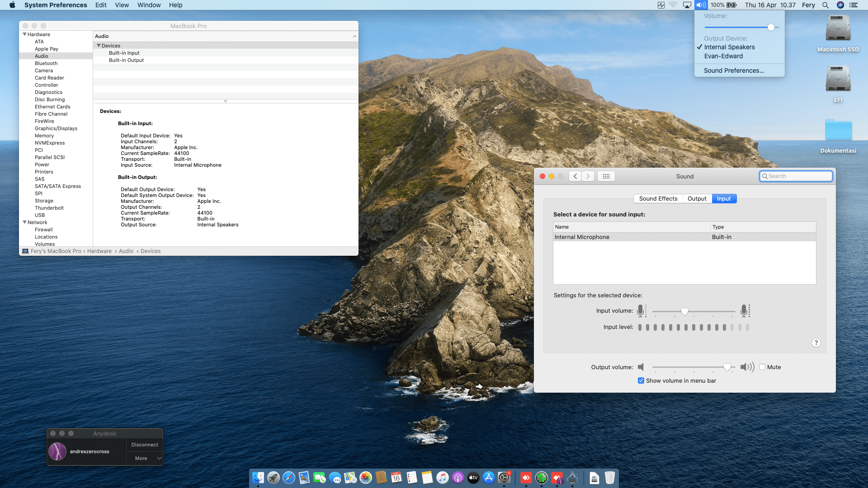Switch to the Sound Effects tab
Screen dimensions: 868x488
[x=658, y=198]
